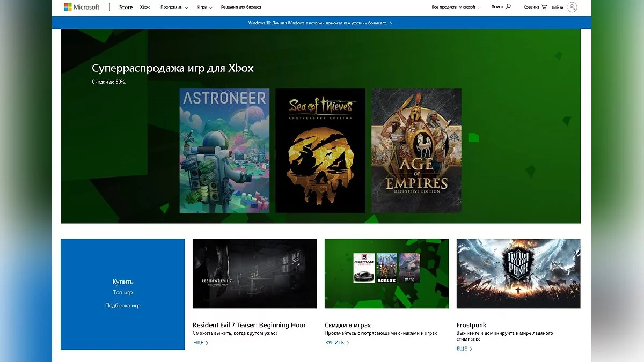Open the Sea of Thieves cover
Image resolution: width=644 pixels, height=362 pixels.
(x=320, y=151)
